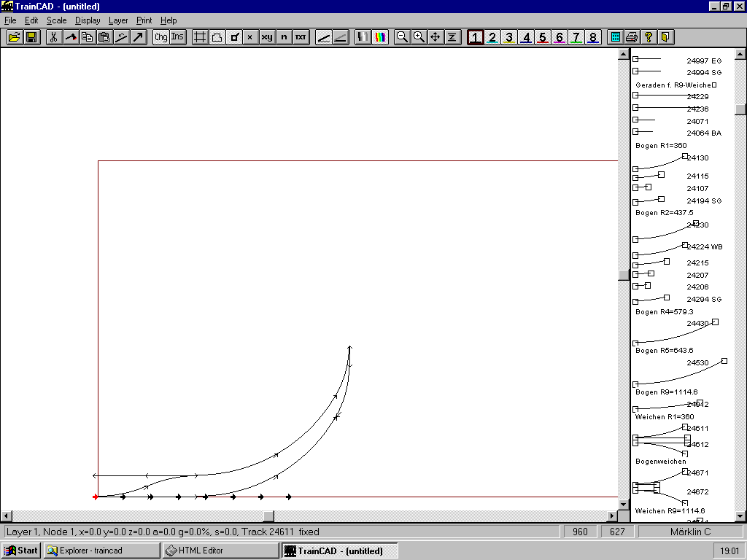The width and height of the screenshot is (747, 560).
Task: Click the open file folder icon
Action: pos(15,37)
